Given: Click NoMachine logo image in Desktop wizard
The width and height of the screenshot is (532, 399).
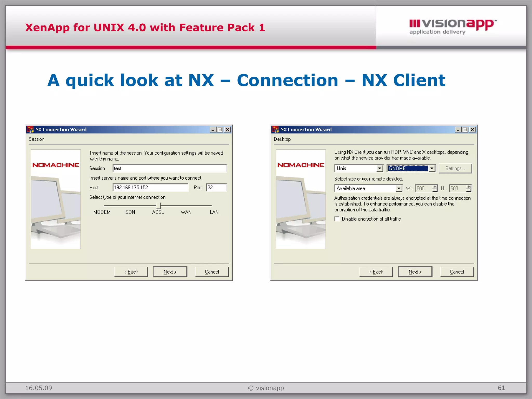Looking at the screenshot, I should [301, 199].
